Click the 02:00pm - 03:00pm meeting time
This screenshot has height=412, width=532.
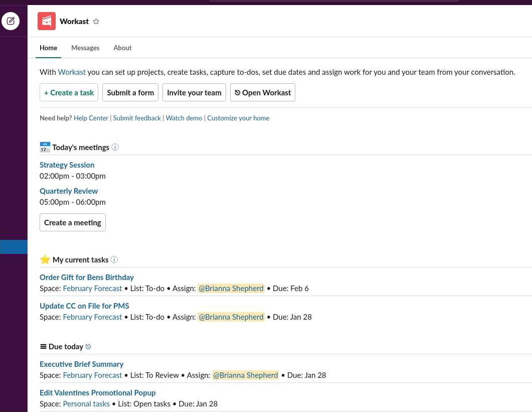coord(73,176)
